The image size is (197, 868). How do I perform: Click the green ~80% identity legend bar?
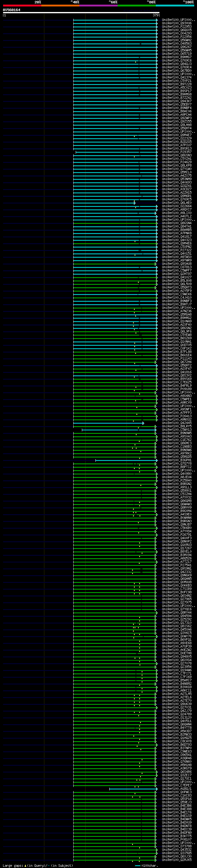click(x=137, y=6)
